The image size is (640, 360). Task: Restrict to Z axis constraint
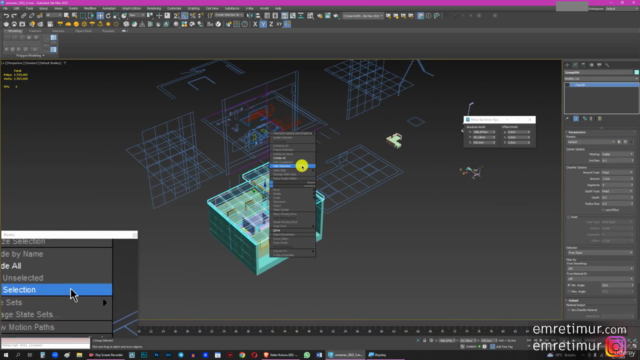[271, 24]
